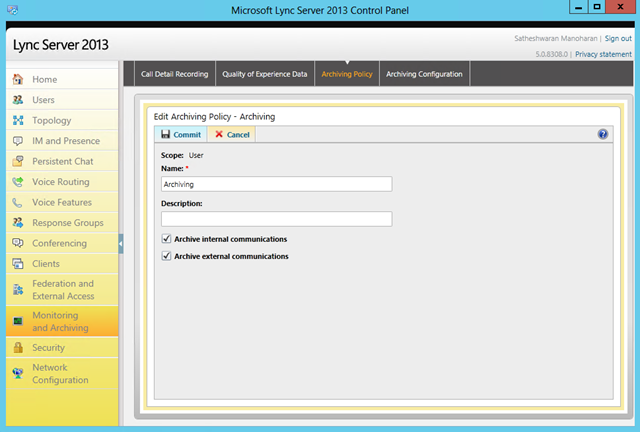Image resolution: width=640 pixels, height=432 pixels.
Task: Cancel editing the archiving policy
Action: click(x=232, y=134)
